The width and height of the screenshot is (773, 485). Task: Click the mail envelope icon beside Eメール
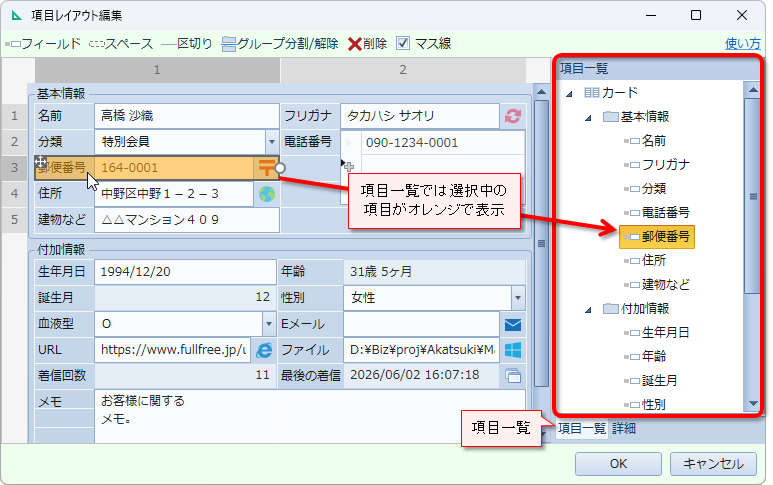click(513, 325)
